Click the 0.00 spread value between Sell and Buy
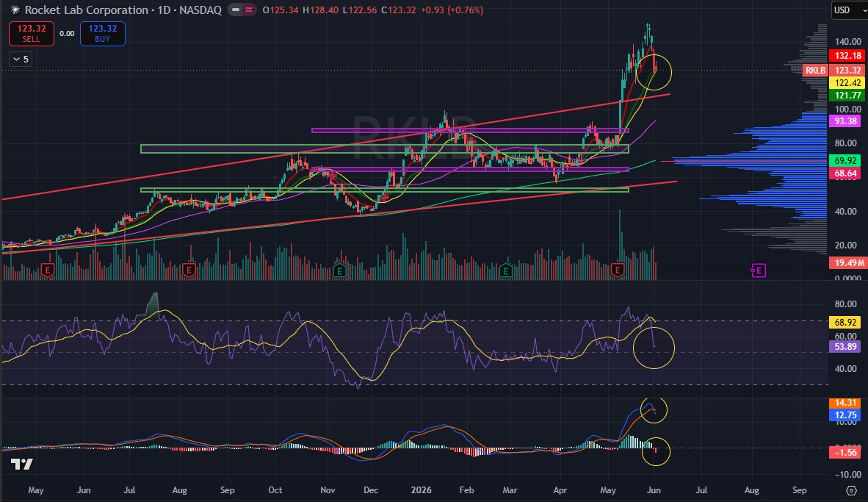The width and height of the screenshot is (868, 502). [67, 34]
